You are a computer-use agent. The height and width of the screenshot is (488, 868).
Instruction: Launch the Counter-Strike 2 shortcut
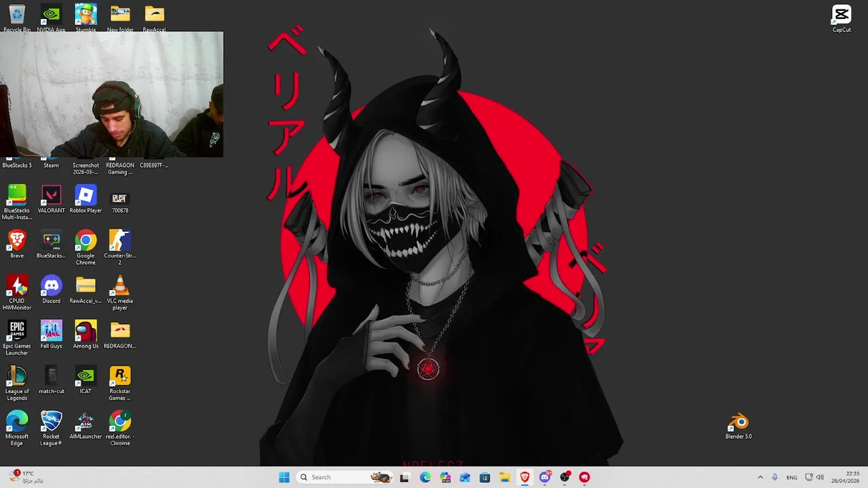tap(120, 247)
